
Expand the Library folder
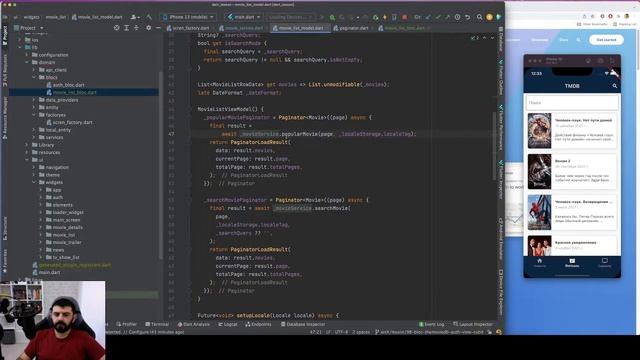point(27,144)
